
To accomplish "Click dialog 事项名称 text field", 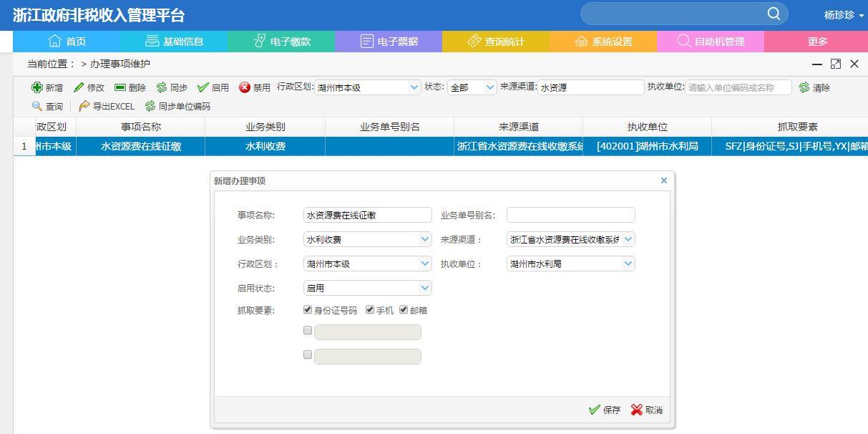I will (368, 215).
